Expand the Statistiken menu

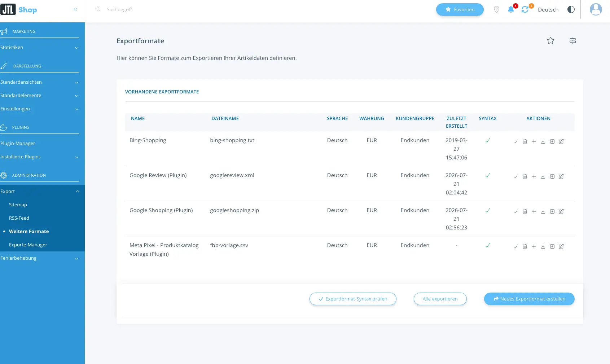click(x=39, y=48)
